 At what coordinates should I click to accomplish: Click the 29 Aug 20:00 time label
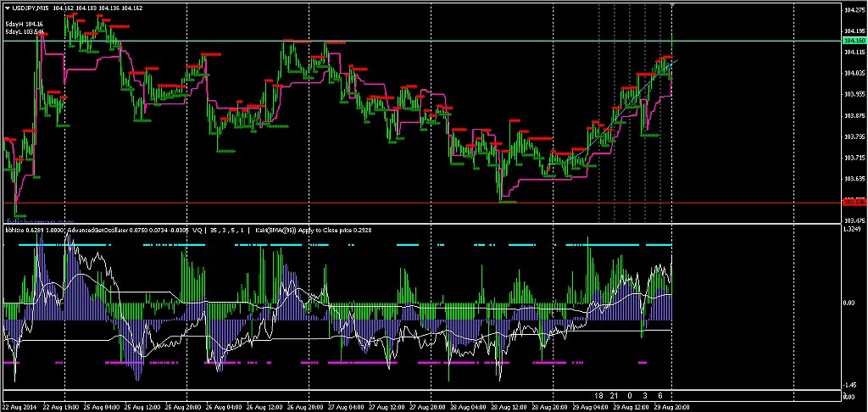coord(670,406)
